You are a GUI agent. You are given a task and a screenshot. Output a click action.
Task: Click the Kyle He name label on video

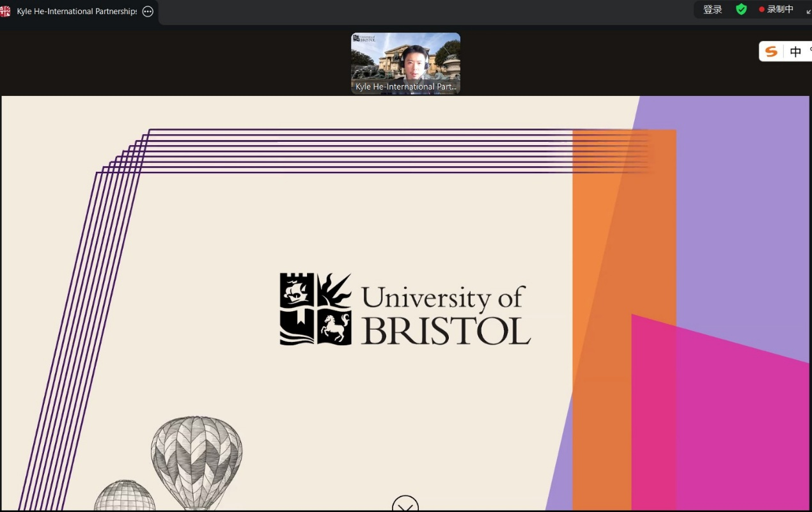405,87
